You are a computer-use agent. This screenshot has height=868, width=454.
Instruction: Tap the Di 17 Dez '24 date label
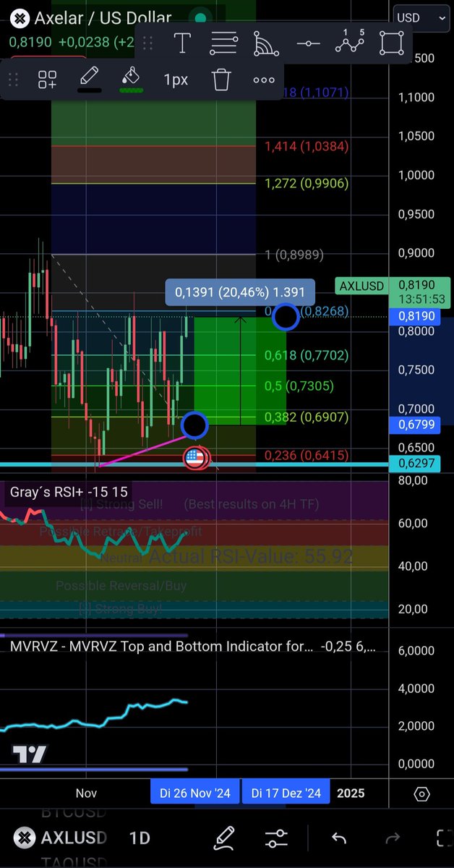coord(286,793)
